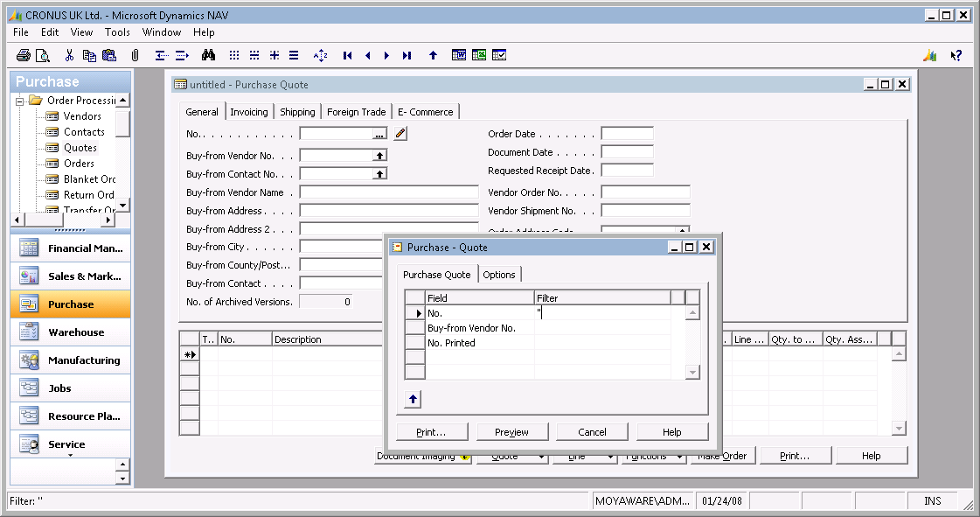Image resolution: width=980 pixels, height=517 pixels.
Task: Click the Order Date input field
Action: pos(627,134)
